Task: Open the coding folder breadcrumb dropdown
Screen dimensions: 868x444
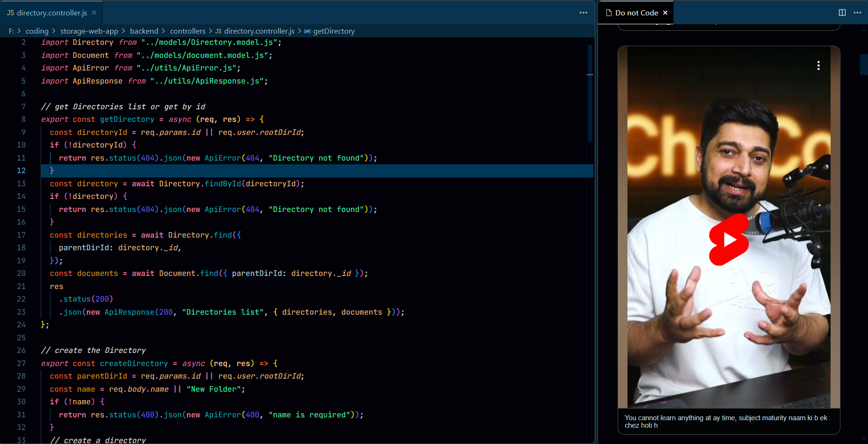Action: [37, 31]
